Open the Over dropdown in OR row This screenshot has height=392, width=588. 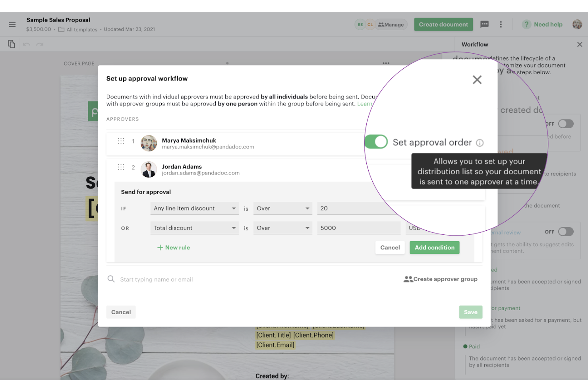(x=283, y=228)
